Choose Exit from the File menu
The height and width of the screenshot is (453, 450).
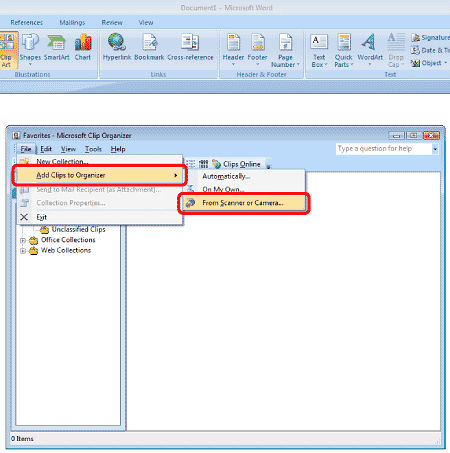point(100,217)
